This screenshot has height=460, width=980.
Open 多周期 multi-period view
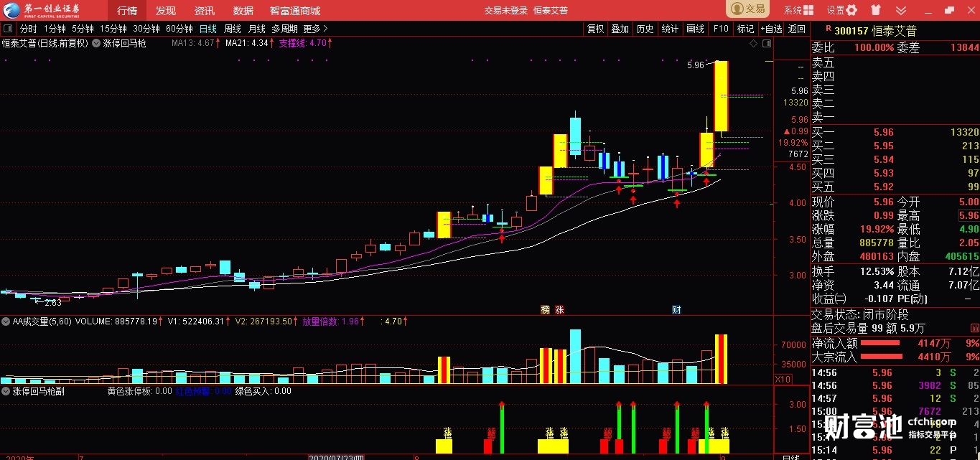[x=284, y=29]
